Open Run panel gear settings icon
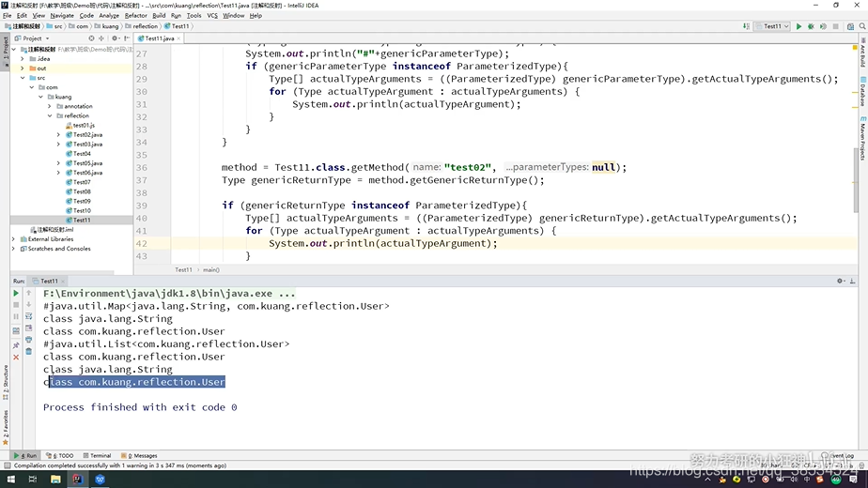This screenshot has height=488, width=868. (841, 282)
